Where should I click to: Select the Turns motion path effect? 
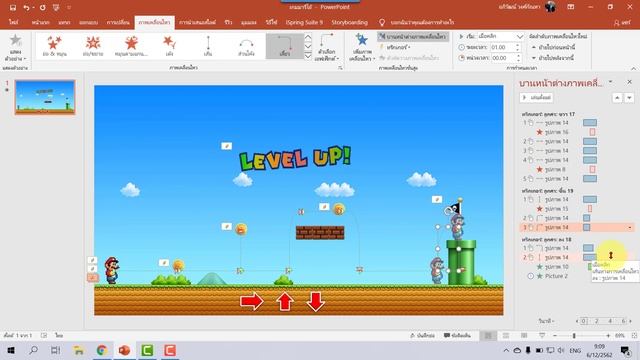coord(284,46)
